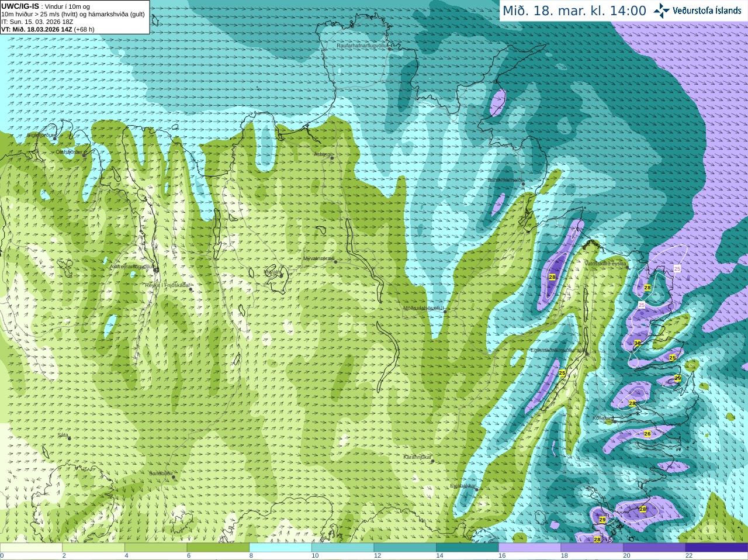Click the 10m hviður > 25 m/s description line
The width and height of the screenshot is (748, 560).
tap(73, 14)
